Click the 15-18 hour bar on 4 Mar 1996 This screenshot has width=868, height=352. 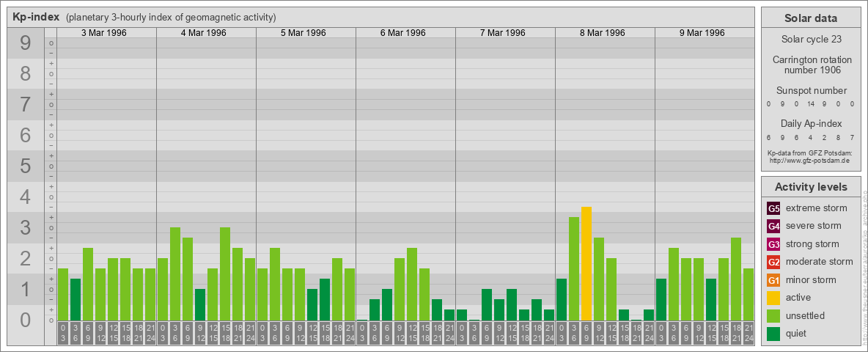coord(225,274)
